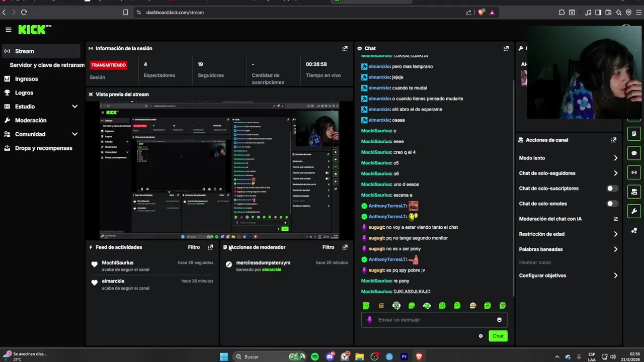Click elmarckie in activity feed
Viewport: 644px width, 362px height.
tap(113, 281)
